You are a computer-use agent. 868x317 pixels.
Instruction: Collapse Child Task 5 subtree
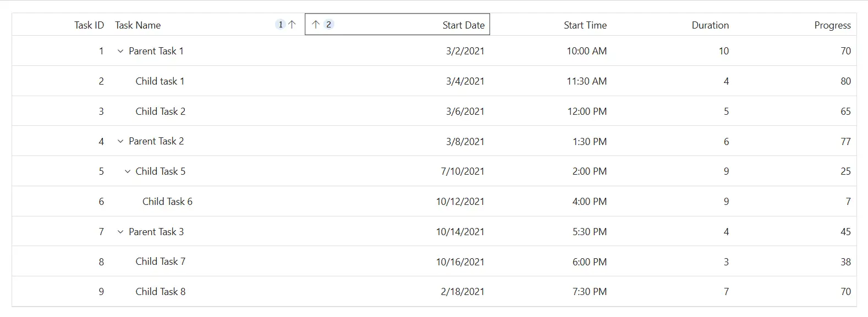[x=128, y=171]
